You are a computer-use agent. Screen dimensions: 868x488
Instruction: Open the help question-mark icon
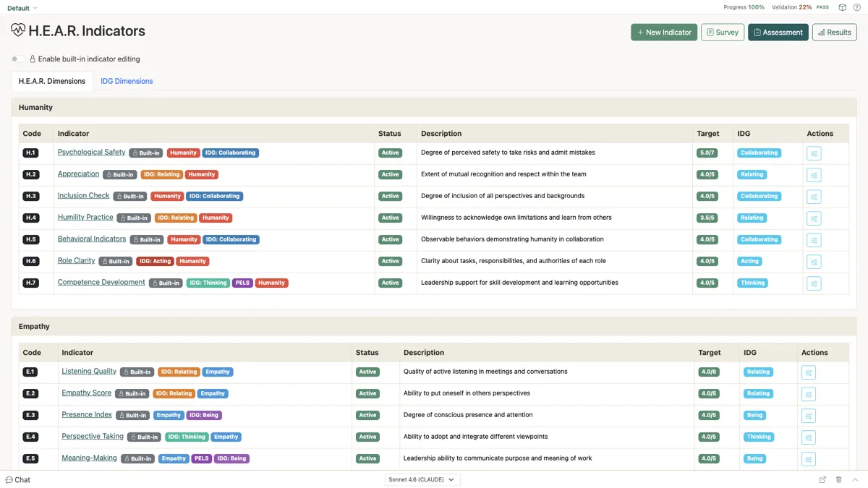857,7
